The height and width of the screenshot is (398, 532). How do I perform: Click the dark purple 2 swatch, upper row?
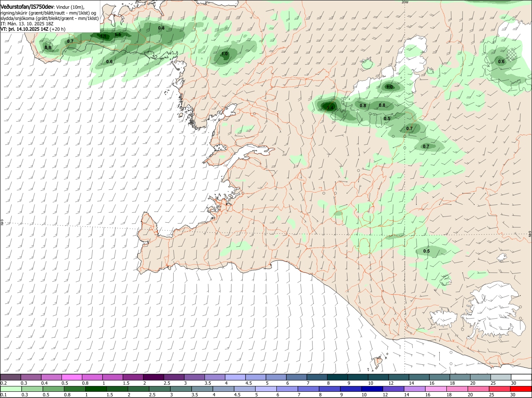click(x=153, y=377)
